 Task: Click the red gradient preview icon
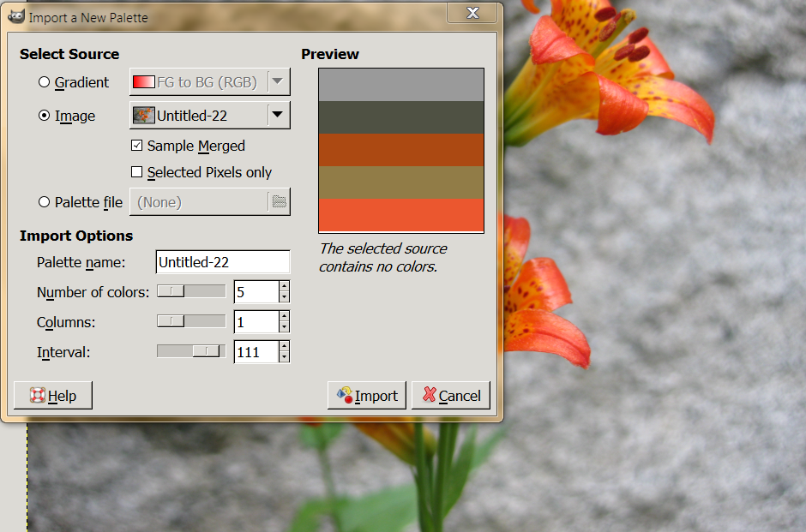point(143,82)
